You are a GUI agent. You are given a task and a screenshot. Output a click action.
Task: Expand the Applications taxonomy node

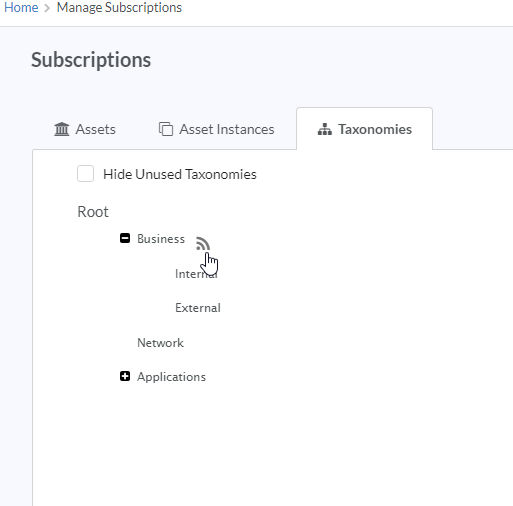(125, 376)
